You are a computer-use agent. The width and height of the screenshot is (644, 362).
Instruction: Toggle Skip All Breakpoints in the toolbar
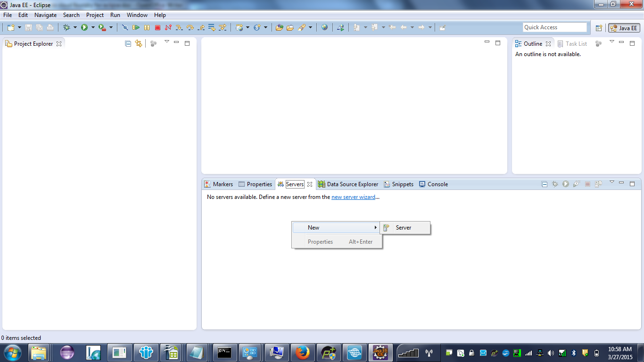coord(124,27)
